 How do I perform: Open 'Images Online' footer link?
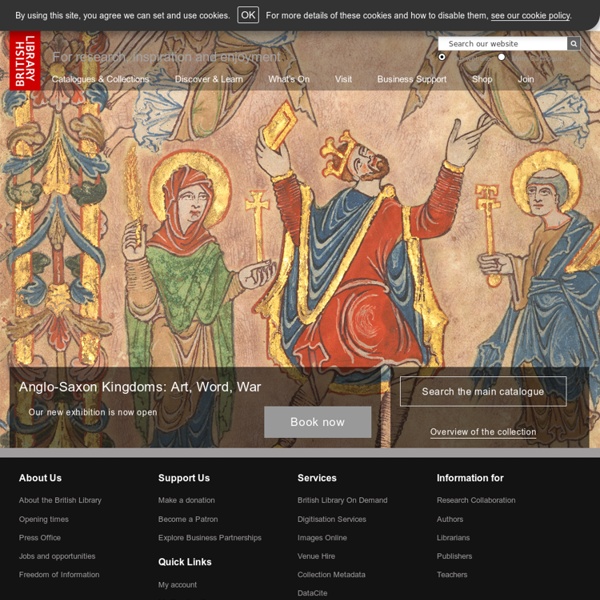(x=322, y=538)
